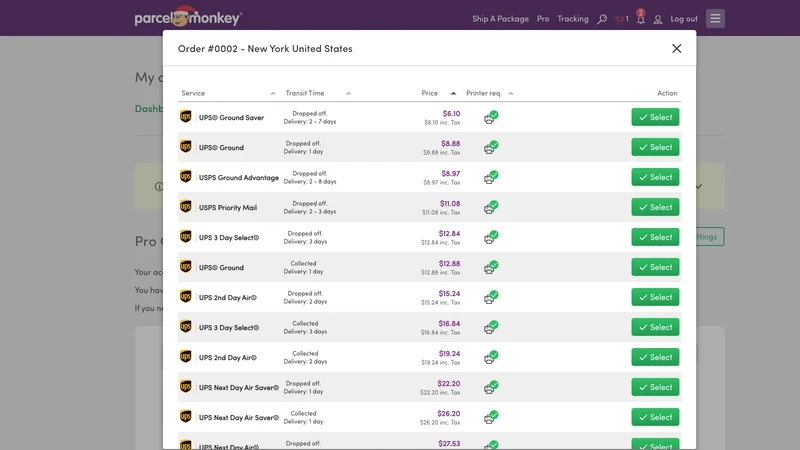Click carrier logo for USPS Ground Advantage row
The height and width of the screenshot is (450, 800).
pyautogui.click(x=185, y=177)
